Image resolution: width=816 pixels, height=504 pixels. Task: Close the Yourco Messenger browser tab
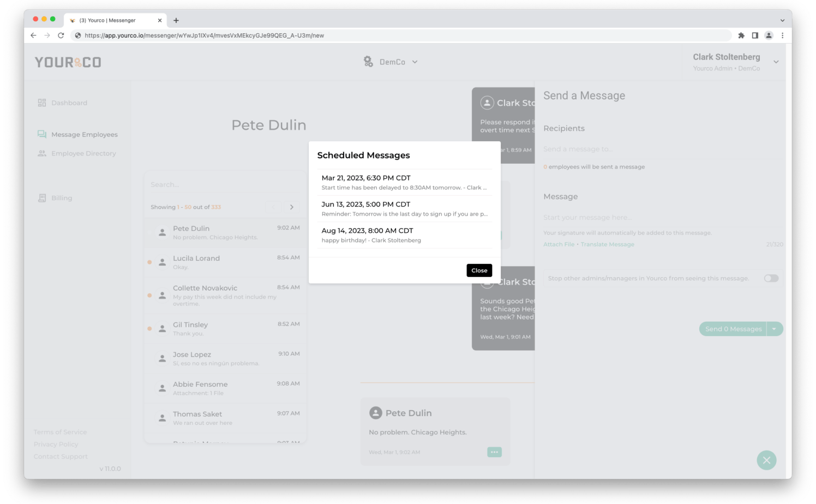point(160,21)
